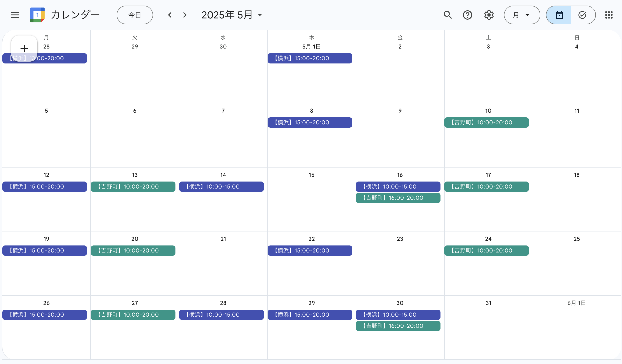
Task: Select the date number 5
Action: click(x=46, y=111)
